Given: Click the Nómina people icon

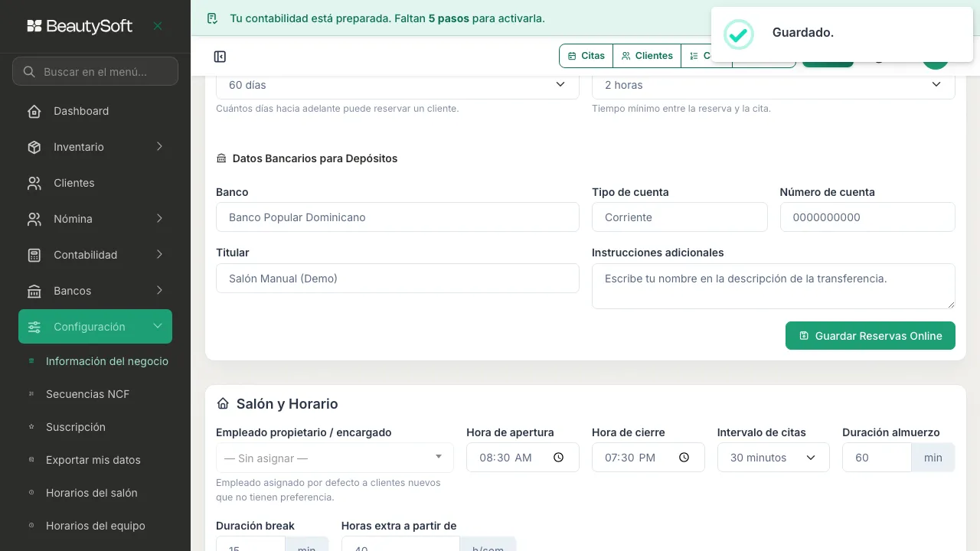Looking at the screenshot, I should (34, 219).
